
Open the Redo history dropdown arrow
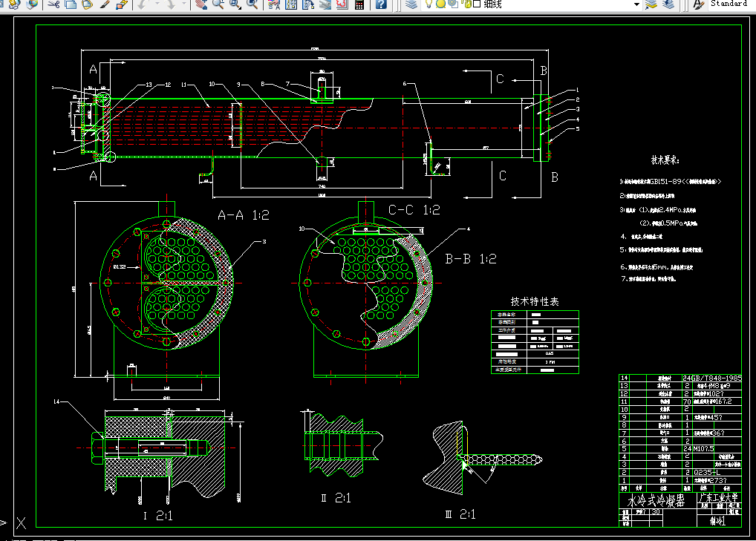(184, 4)
